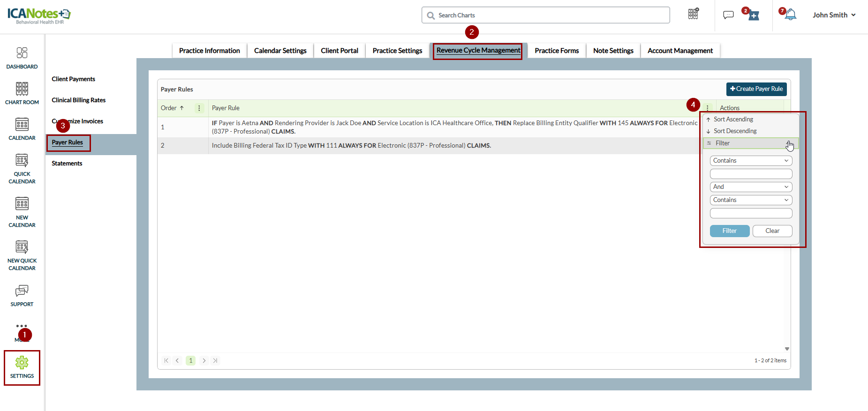Open the first Contains operator dropdown
Viewport: 868px width, 411px height.
(x=751, y=161)
